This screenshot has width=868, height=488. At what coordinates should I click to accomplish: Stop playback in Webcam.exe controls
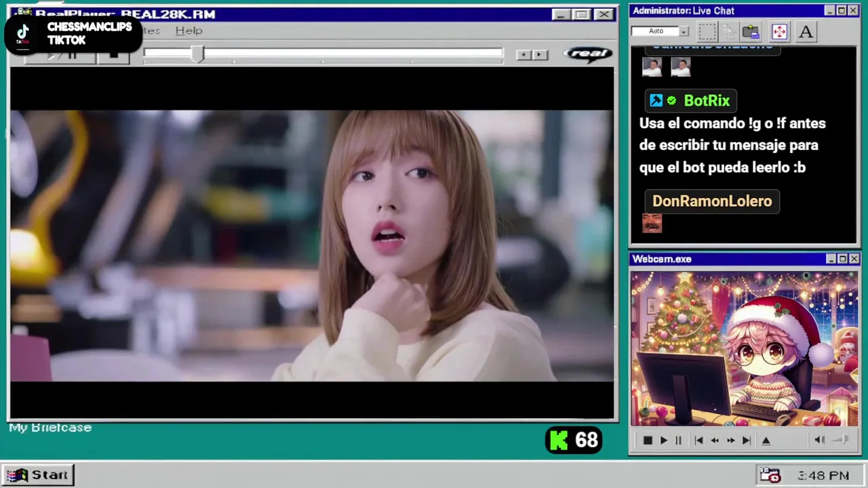coord(648,441)
